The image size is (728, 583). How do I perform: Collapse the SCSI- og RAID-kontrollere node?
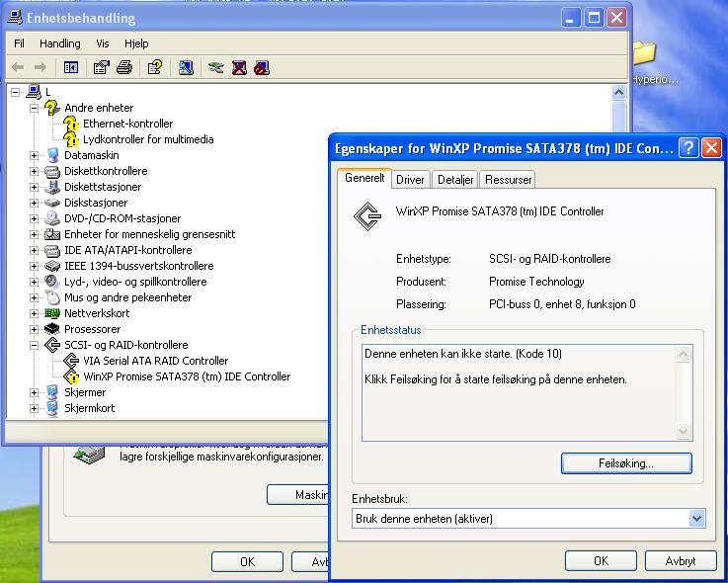click(34, 345)
